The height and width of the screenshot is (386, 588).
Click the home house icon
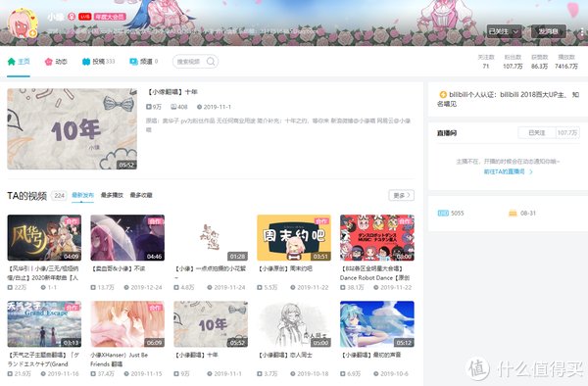[x=12, y=62]
